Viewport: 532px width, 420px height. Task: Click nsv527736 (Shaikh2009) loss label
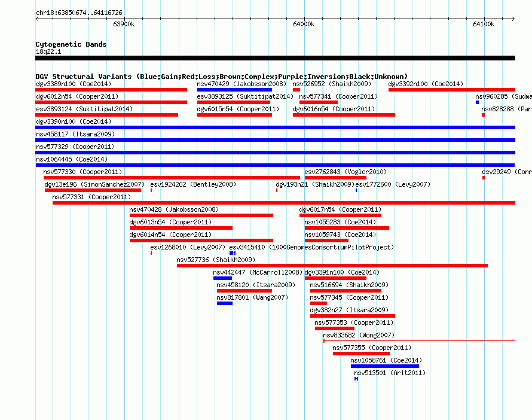pos(216,260)
